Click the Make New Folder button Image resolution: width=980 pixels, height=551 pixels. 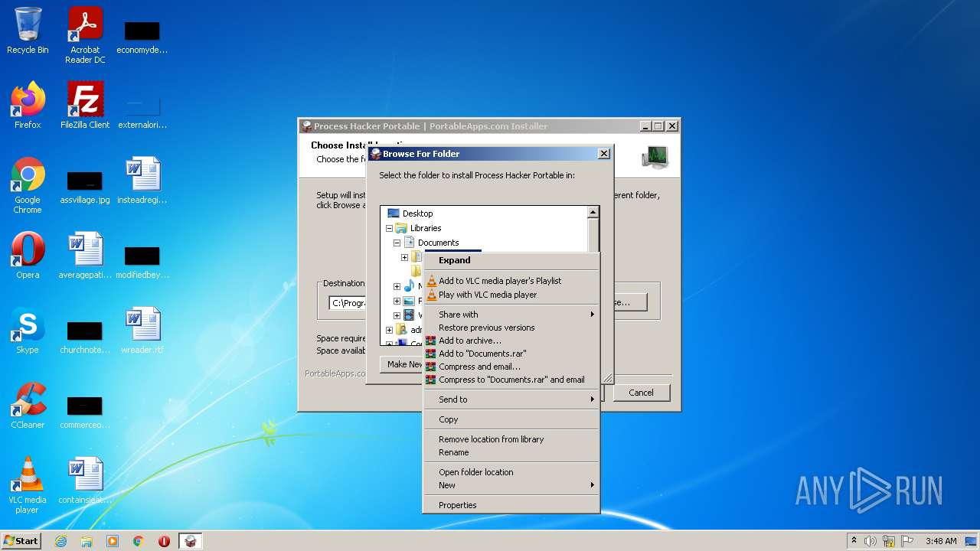(402, 364)
